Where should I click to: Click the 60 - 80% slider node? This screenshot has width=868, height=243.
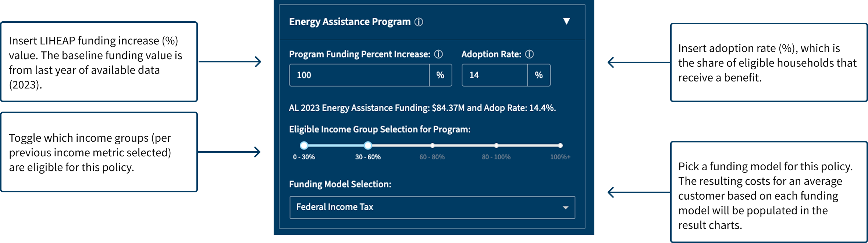(432, 145)
